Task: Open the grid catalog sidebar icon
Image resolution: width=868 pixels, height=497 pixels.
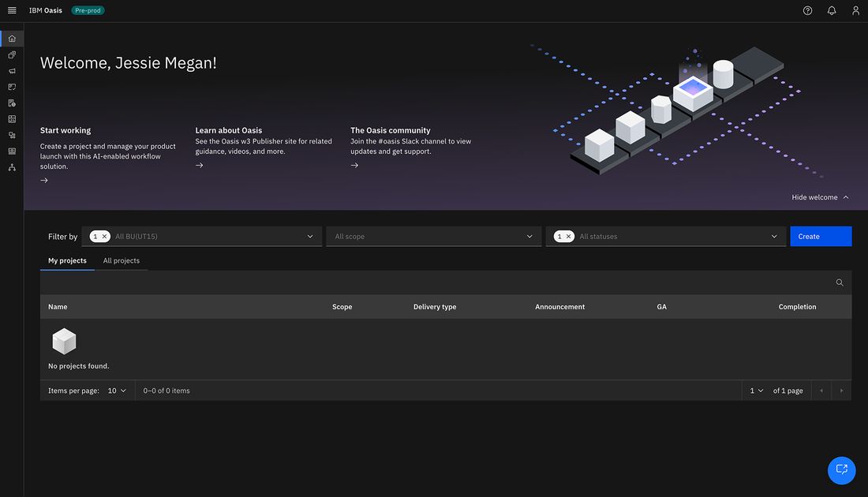Action: (12, 151)
